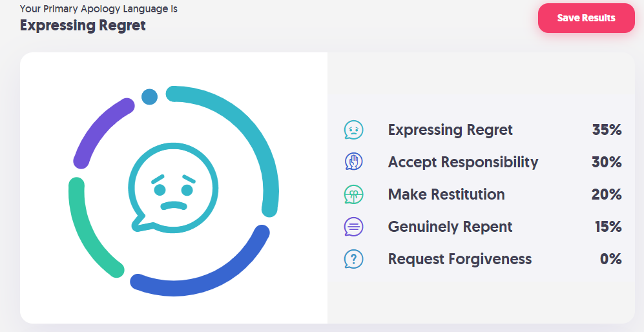
Task: Select the Expressing Regret sad face icon
Action: point(353,130)
